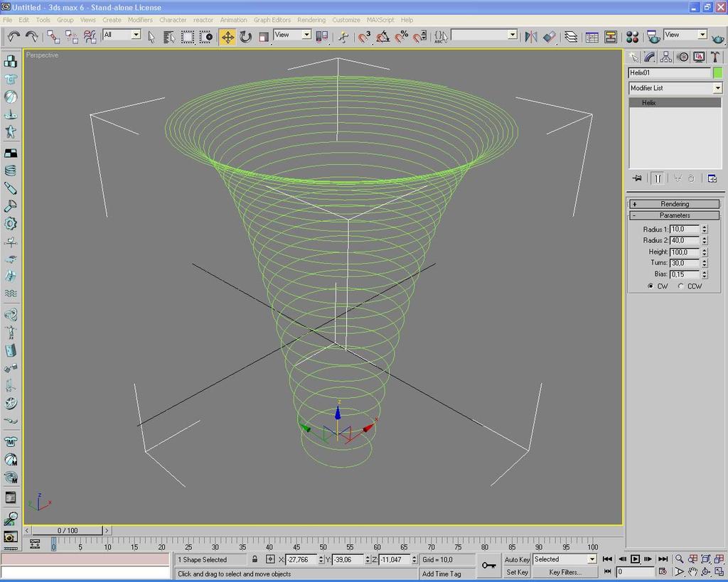Open the Material Editor
Viewport: 728px width, 582px height.
point(632,37)
